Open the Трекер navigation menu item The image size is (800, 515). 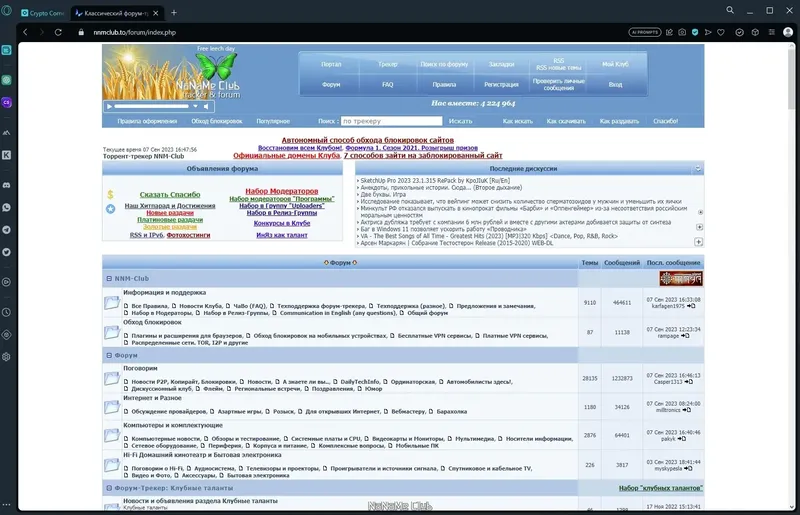[388, 64]
